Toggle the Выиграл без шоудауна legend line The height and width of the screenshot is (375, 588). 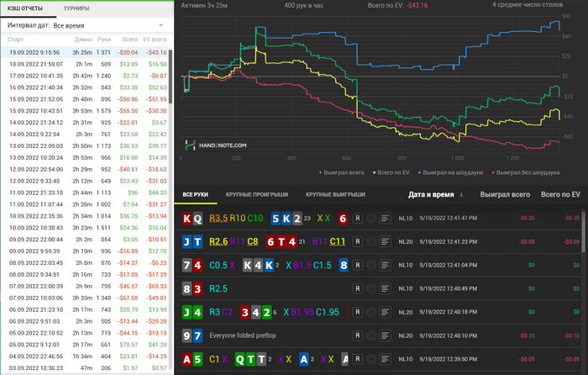tap(525, 172)
